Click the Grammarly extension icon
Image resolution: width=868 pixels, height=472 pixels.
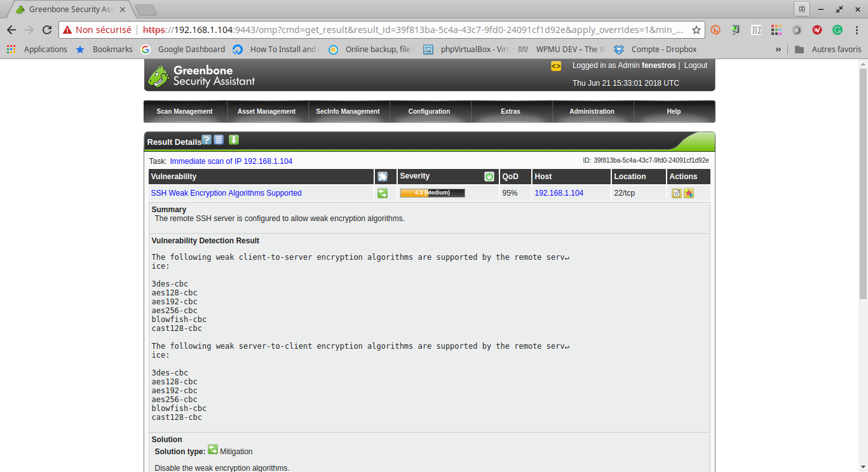point(837,30)
